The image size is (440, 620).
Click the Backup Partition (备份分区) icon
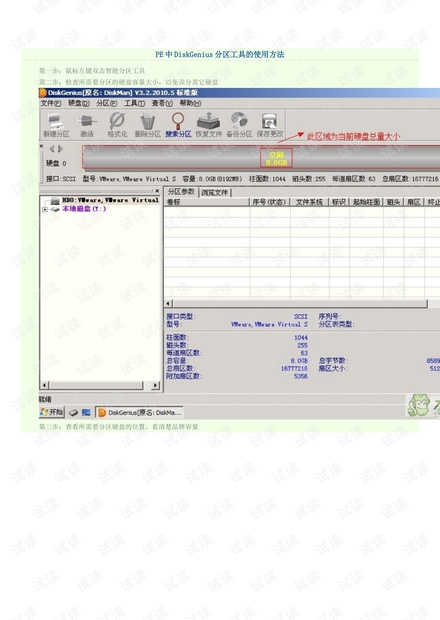tap(239, 125)
